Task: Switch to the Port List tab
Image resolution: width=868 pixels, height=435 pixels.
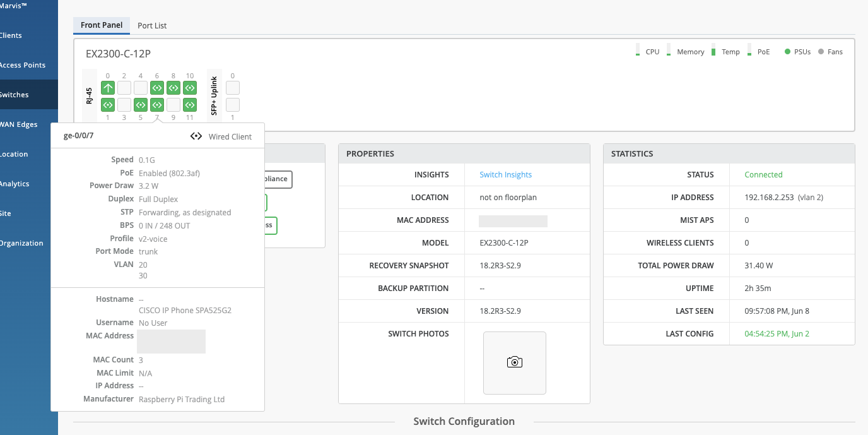Action: 152,26
